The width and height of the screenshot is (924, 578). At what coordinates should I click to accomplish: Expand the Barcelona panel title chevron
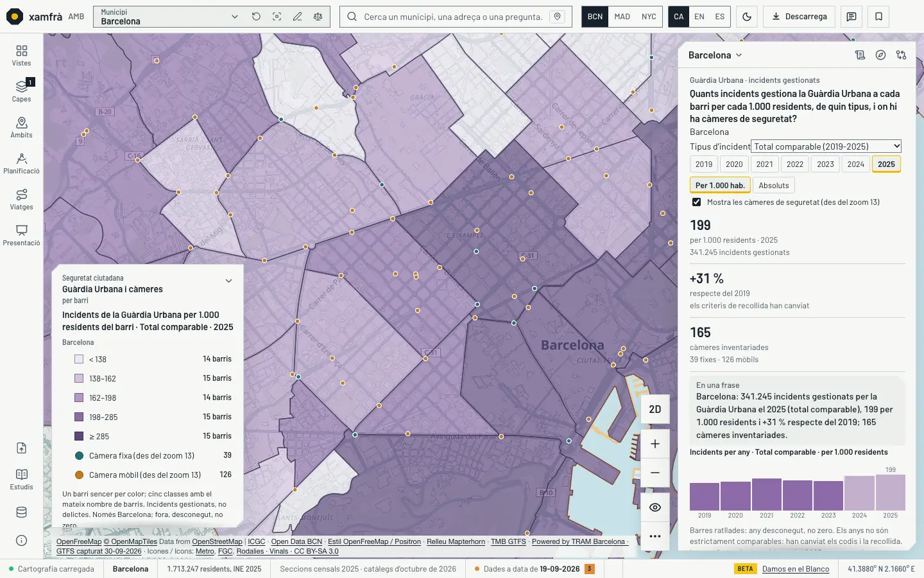pyautogui.click(x=739, y=55)
